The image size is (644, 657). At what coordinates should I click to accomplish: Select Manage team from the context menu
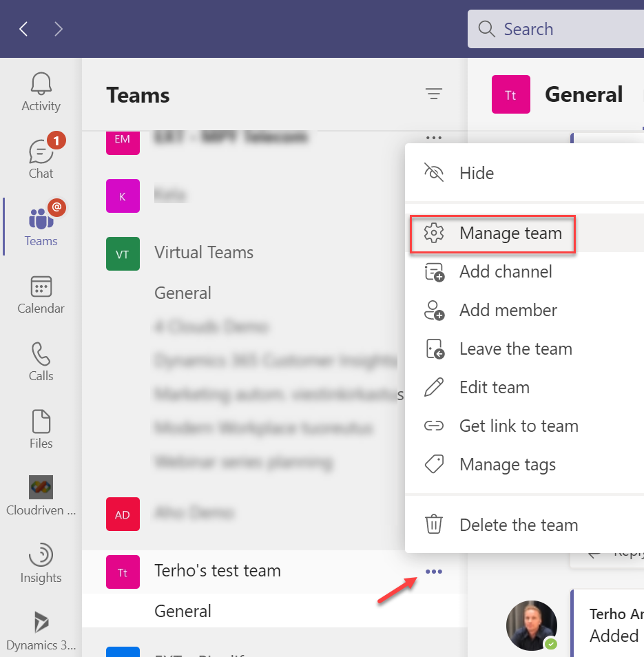pos(510,233)
